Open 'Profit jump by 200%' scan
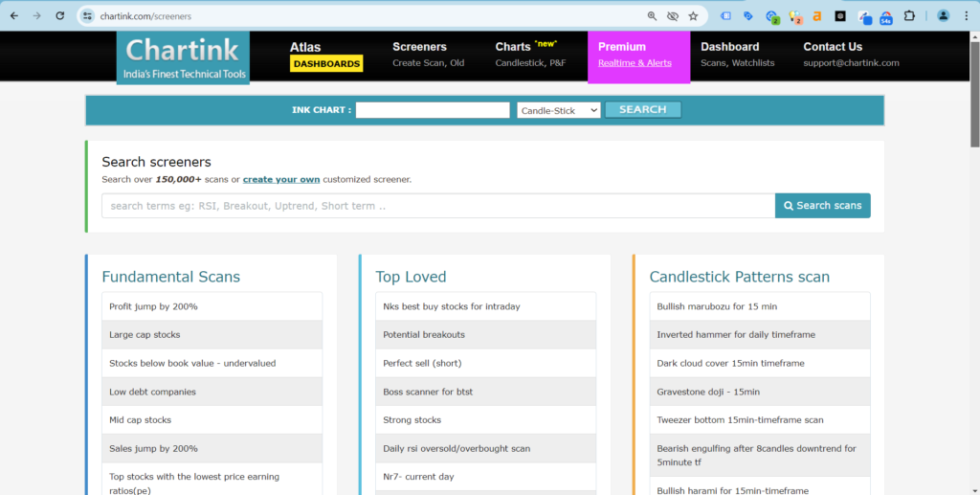Viewport: 980px width, 495px height. click(x=212, y=306)
